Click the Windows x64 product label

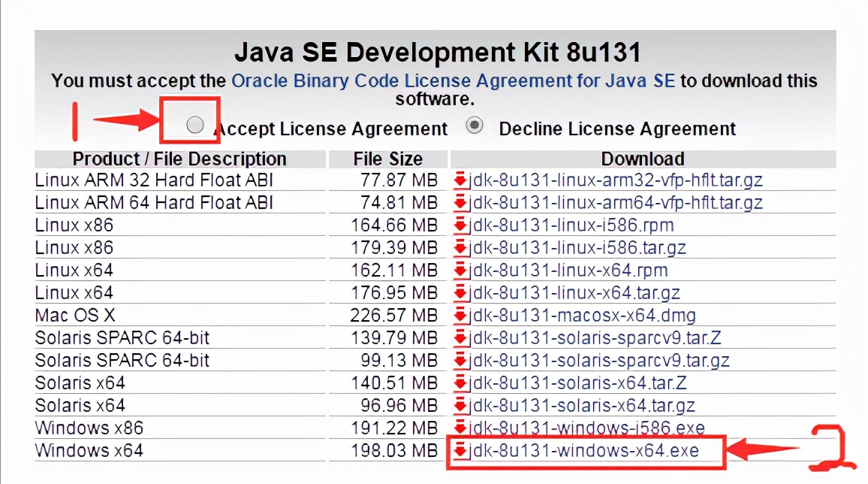(89, 451)
